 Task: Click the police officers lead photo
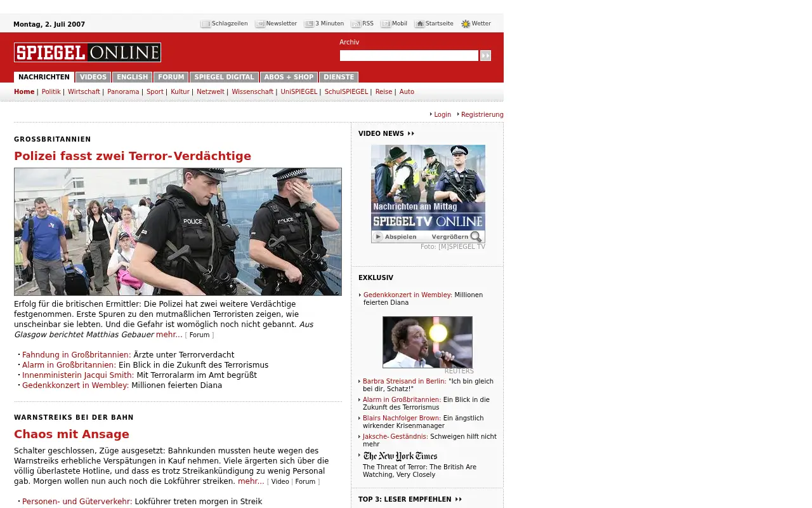178,232
